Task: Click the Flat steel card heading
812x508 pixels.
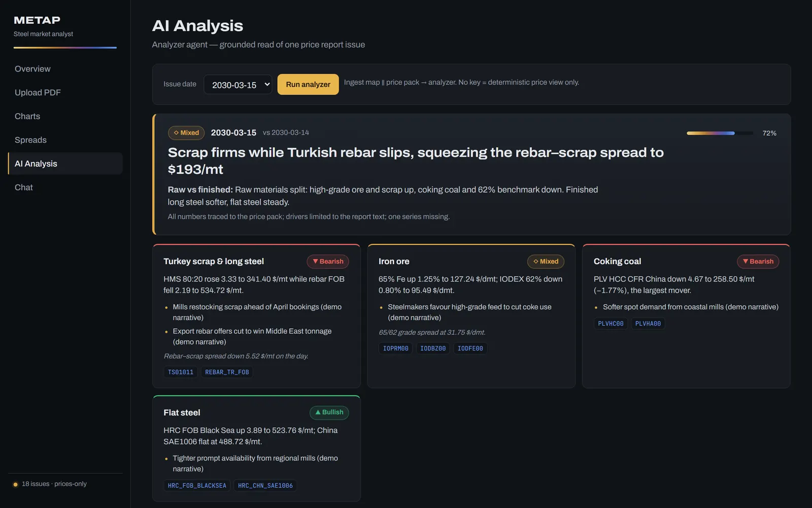Action: click(x=182, y=412)
